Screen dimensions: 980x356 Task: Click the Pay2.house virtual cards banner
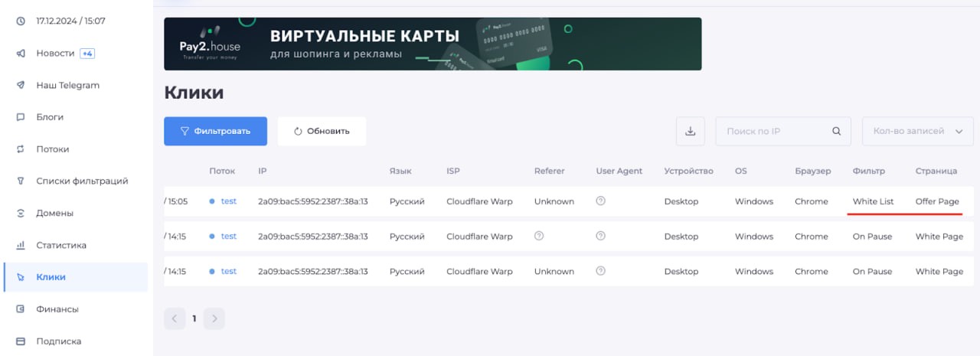click(433, 44)
